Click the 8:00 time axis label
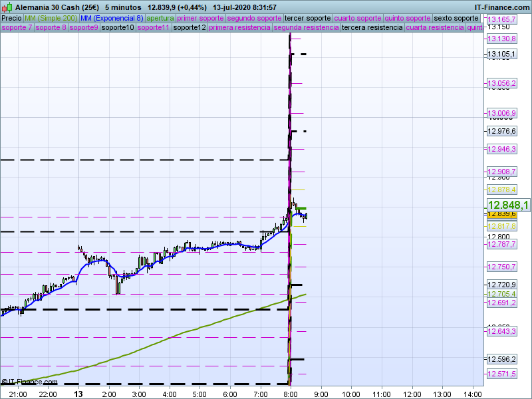This screenshot has height=399, width=532. pos(291,394)
